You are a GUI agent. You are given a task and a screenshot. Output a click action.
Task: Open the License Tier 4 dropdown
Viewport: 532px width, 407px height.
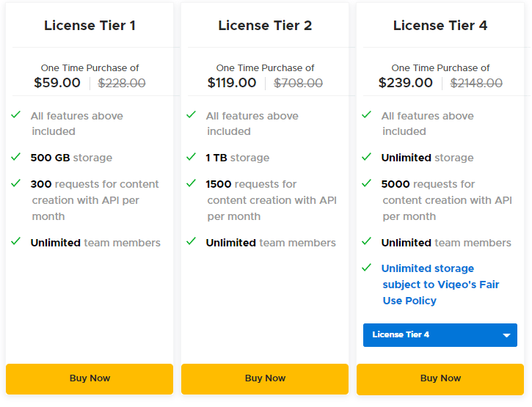[x=433, y=335]
